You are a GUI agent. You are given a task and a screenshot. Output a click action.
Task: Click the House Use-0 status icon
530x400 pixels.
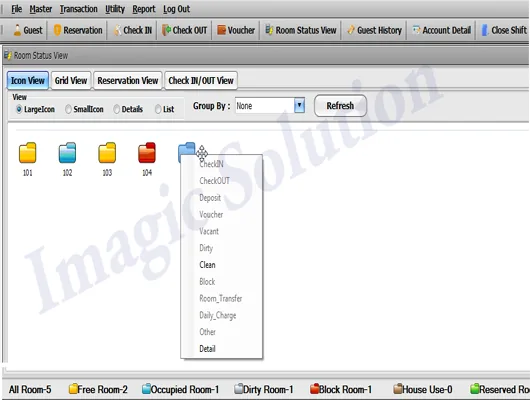(x=398, y=389)
